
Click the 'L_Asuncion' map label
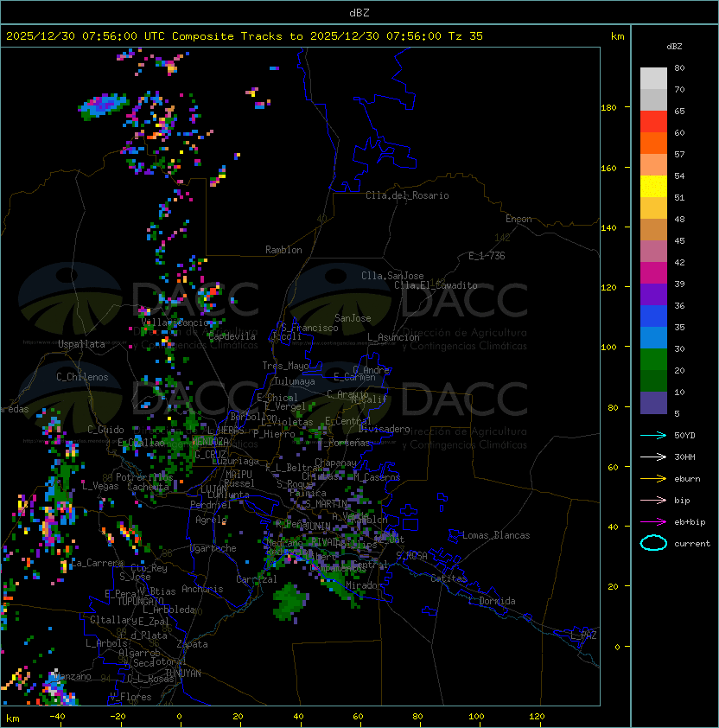click(393, 337)
